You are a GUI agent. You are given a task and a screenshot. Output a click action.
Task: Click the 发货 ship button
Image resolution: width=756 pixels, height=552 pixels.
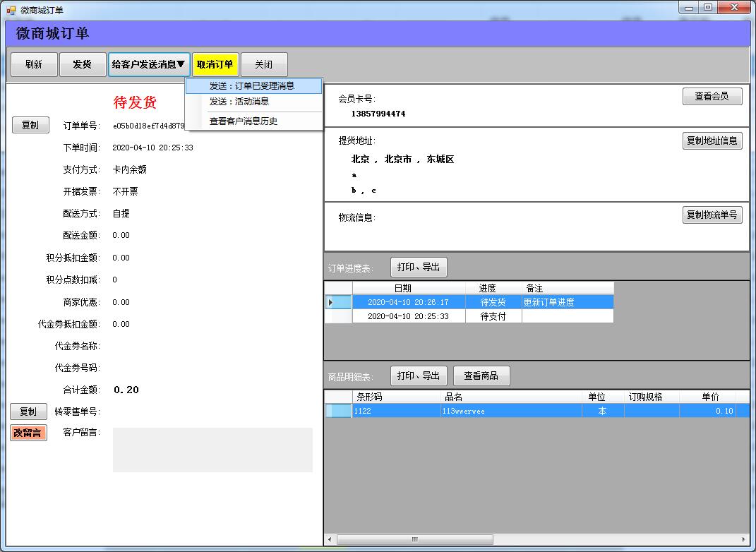83,65
